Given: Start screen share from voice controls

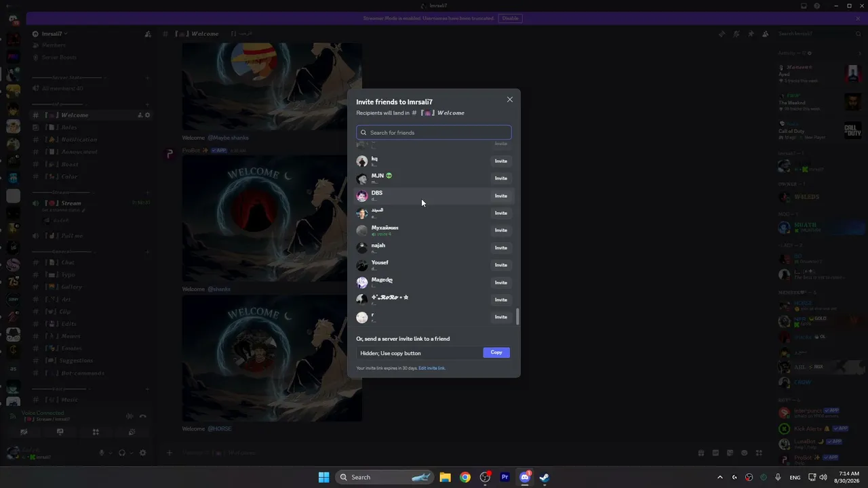Looking at the screenshot, I should point(60,432).
